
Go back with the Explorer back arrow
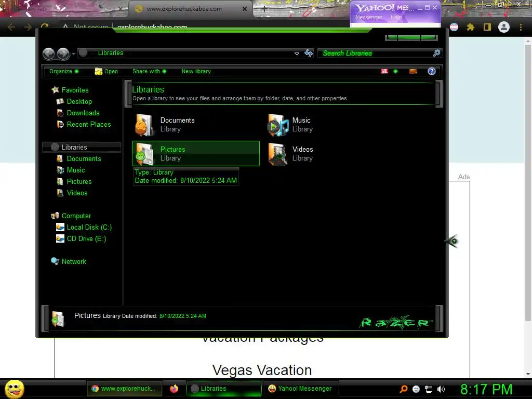tap(48, 54)
